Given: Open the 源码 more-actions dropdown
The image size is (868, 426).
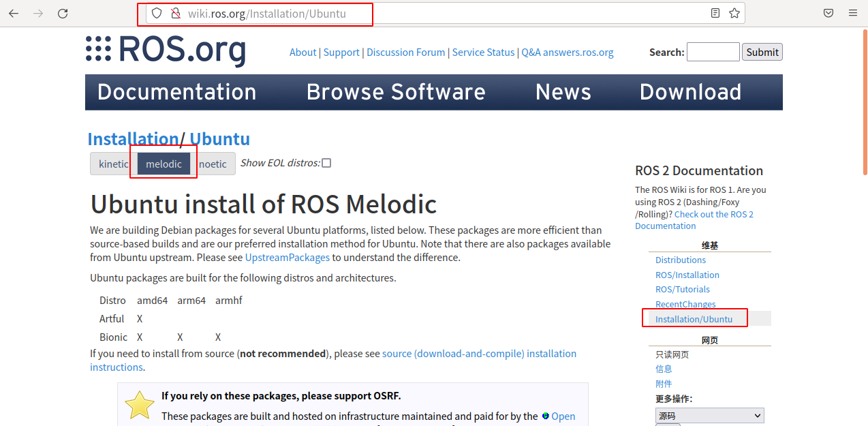Looking at the screenshot, I should click(x=710, y=415).
